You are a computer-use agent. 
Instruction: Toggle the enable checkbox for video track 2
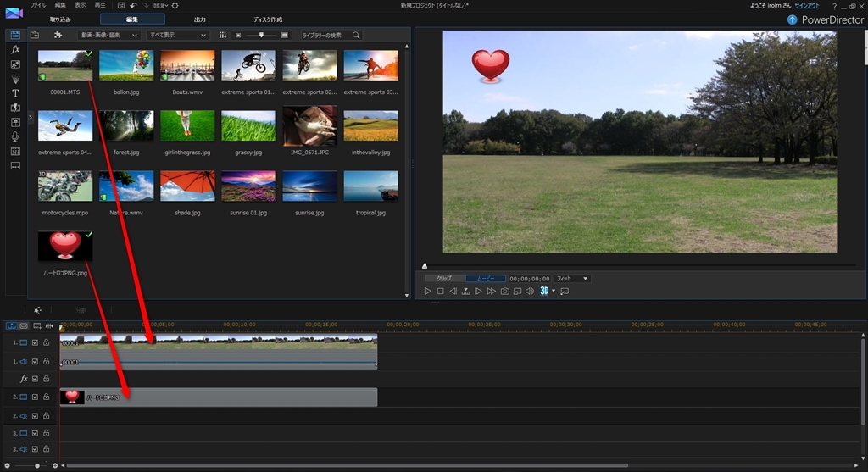(x=35, y=397)
